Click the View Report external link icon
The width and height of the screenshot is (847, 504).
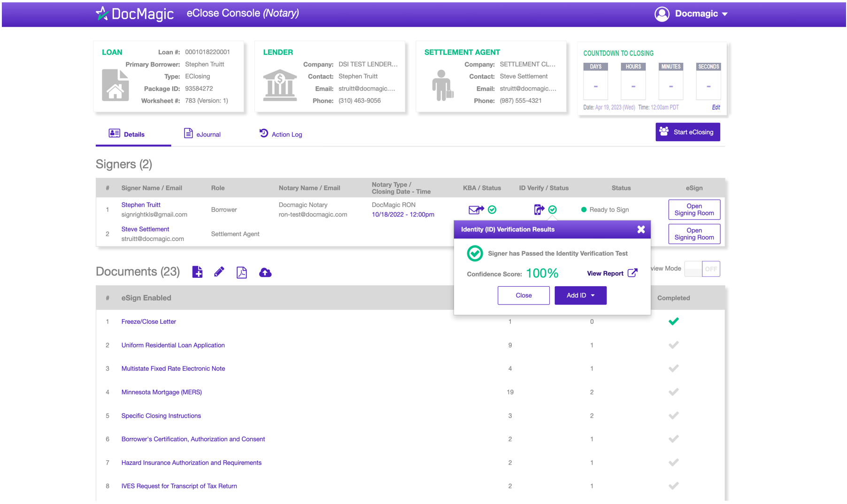coord(632,273)
